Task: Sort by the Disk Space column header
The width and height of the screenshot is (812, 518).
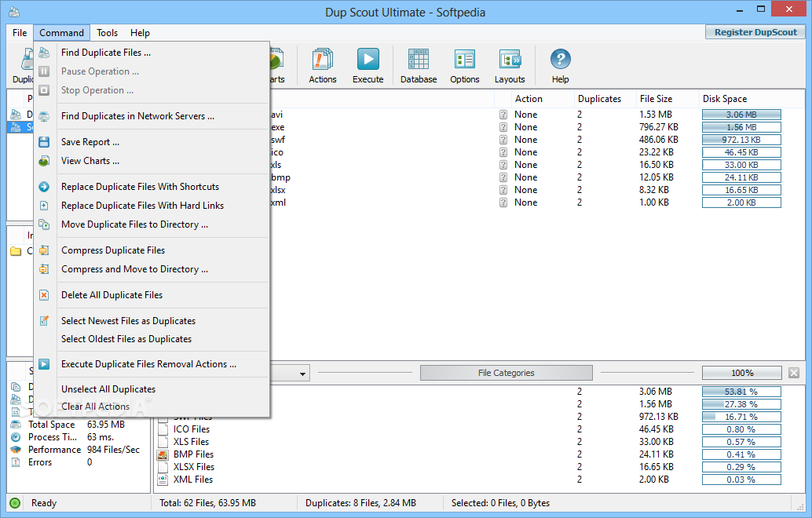Action: 751,99
